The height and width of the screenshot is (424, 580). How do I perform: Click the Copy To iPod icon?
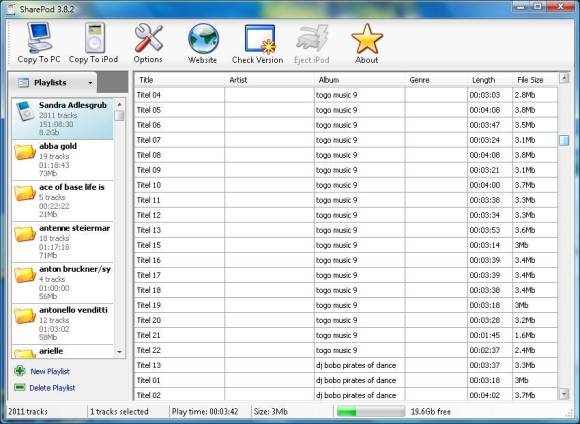click(95, 37)
